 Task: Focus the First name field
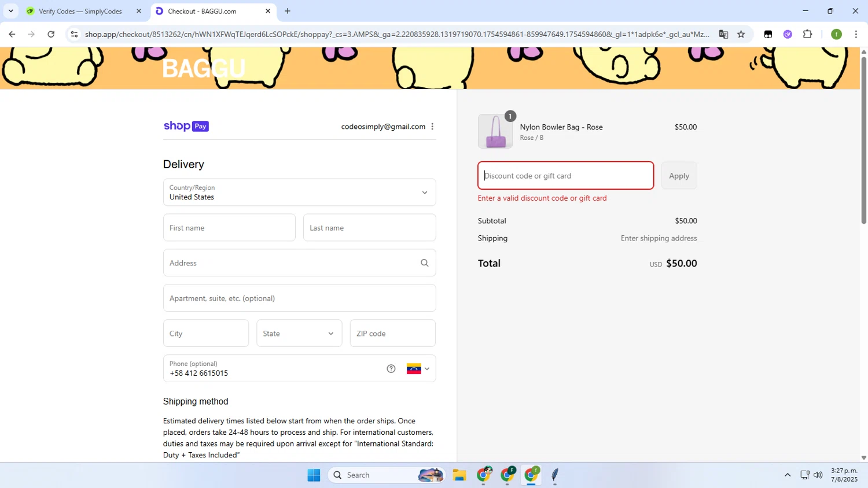(x=229, y=228)
